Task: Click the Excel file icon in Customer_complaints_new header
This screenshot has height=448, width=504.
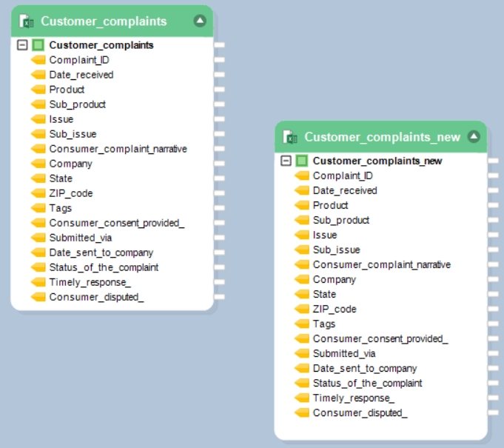Action: tap(291, 137)
